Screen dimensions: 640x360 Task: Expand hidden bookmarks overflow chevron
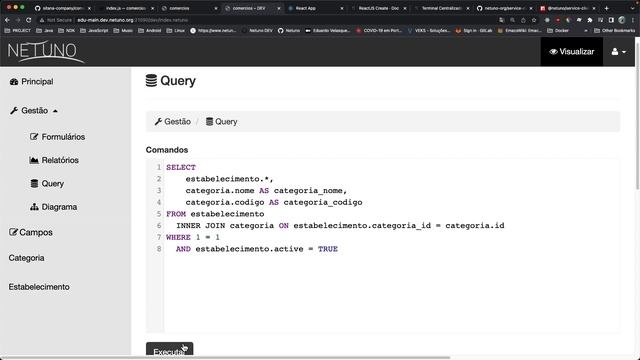pos(586,31)
